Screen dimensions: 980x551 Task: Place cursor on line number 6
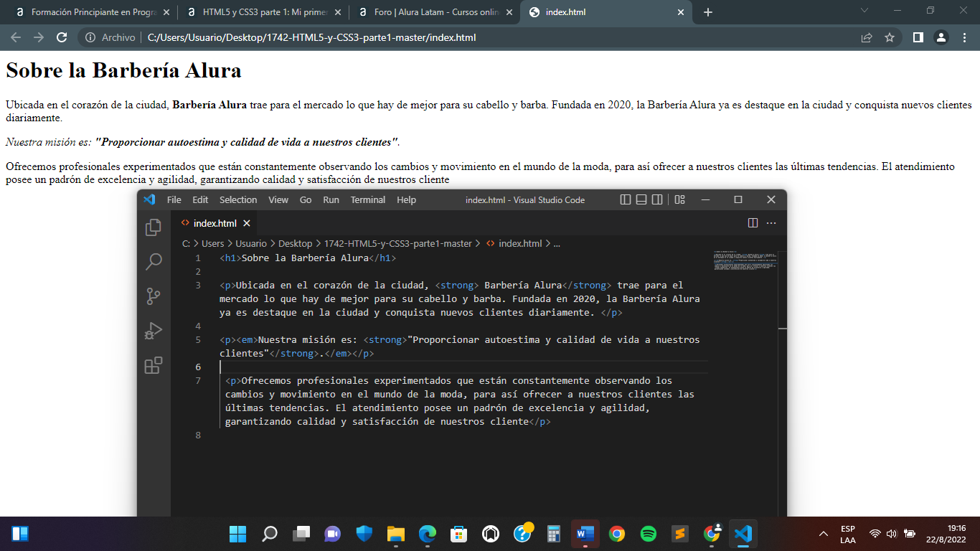click(199, 367)
